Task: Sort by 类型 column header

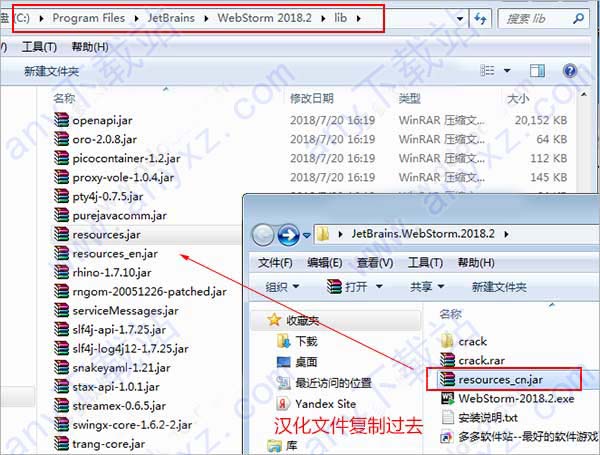Action: [409, 98]
